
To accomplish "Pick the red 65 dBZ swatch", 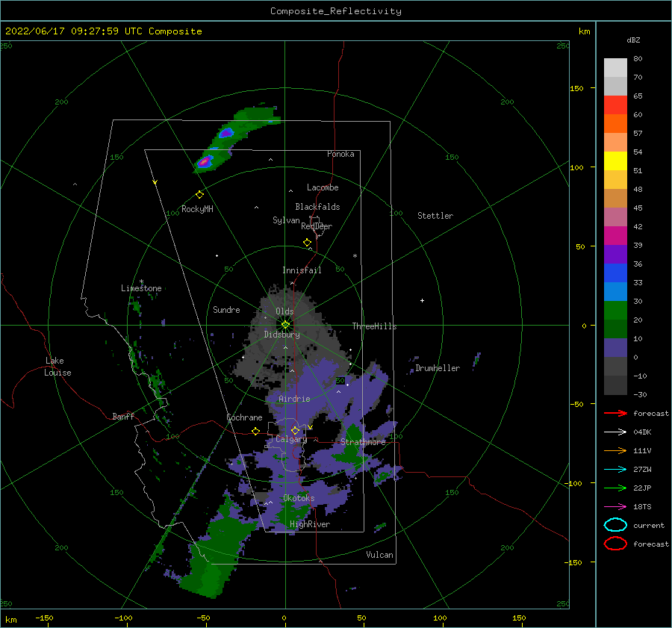I will pyautogui.click(x=615, y=105).
